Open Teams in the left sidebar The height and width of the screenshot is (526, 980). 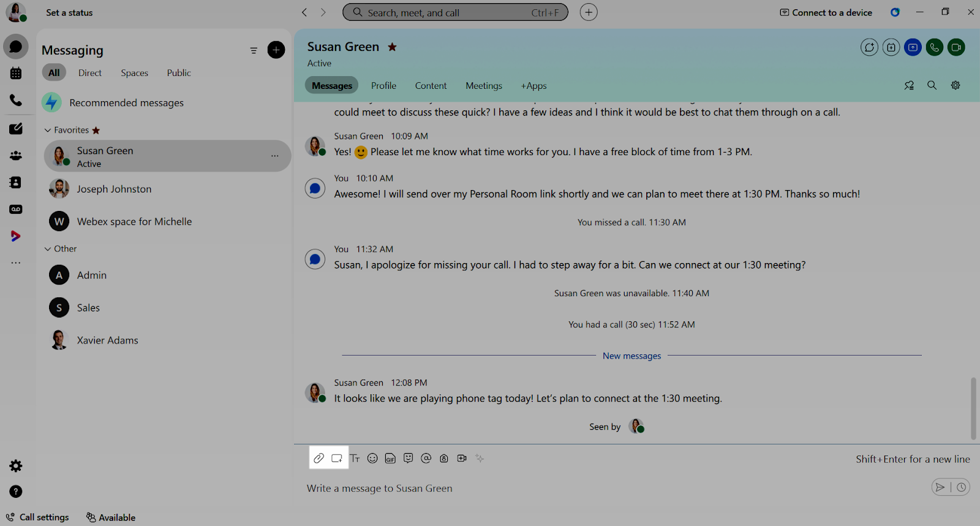pos(16,156)
